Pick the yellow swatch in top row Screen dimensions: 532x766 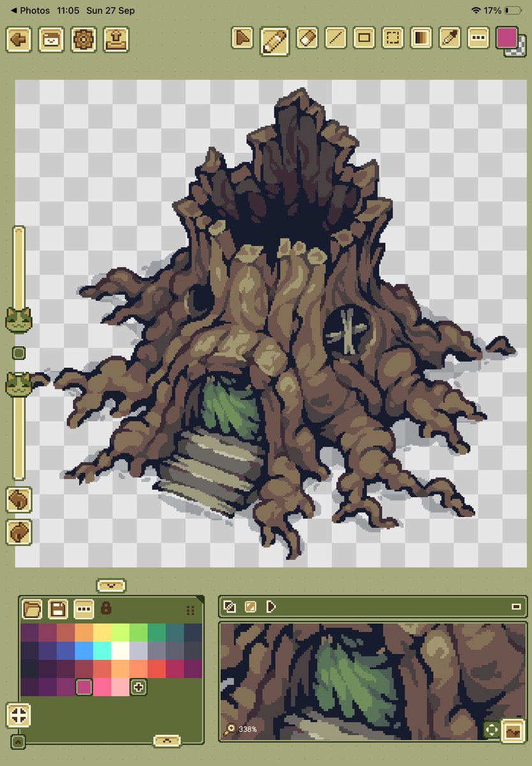[102, 633]
